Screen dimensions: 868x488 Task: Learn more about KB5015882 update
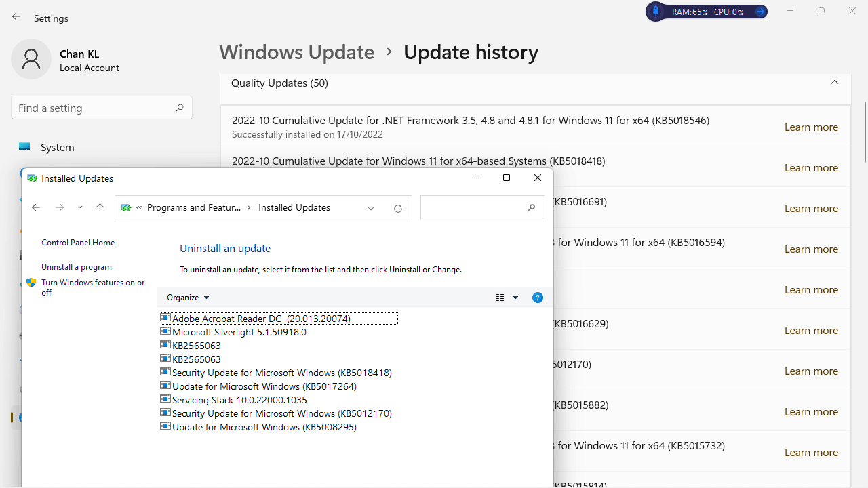point(811,412)
